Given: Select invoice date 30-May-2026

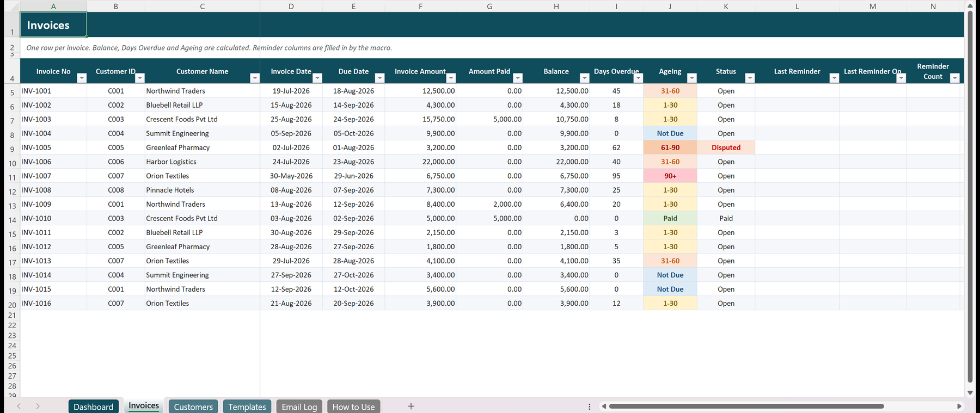Looking at the screenshot, I should pyautogui.click(x=291, y=176).
